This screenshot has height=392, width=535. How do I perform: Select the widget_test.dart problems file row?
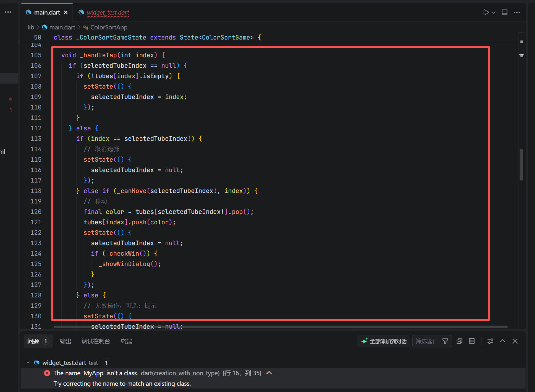coord(273,363)
